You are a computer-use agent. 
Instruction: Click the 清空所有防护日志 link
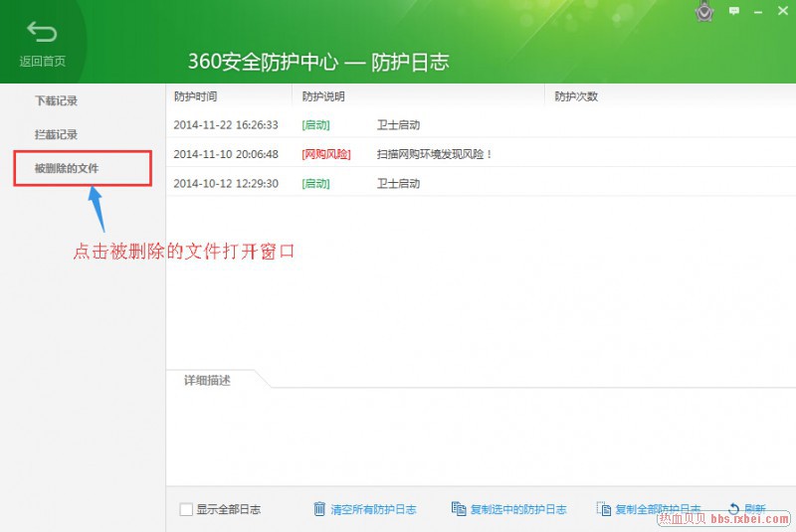point(373,509)
